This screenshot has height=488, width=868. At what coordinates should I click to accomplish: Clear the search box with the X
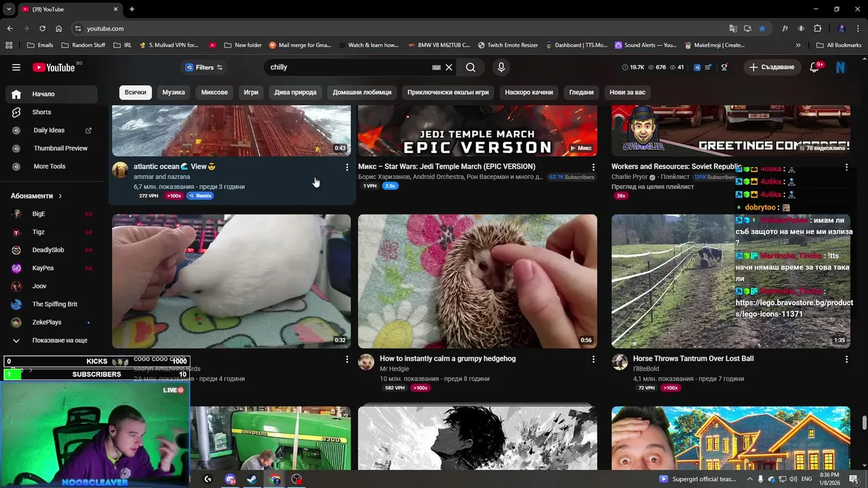tap(449, 67)
